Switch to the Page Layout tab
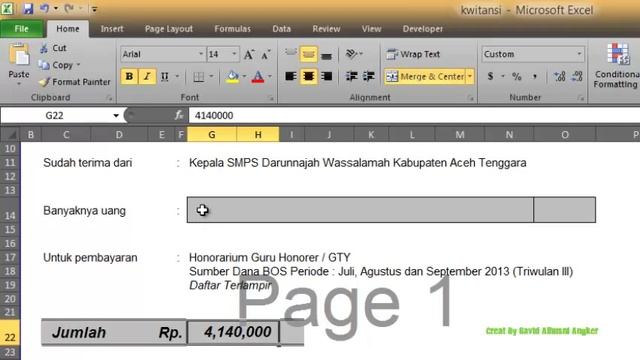 pyautogui.click(x=169, y=29)
